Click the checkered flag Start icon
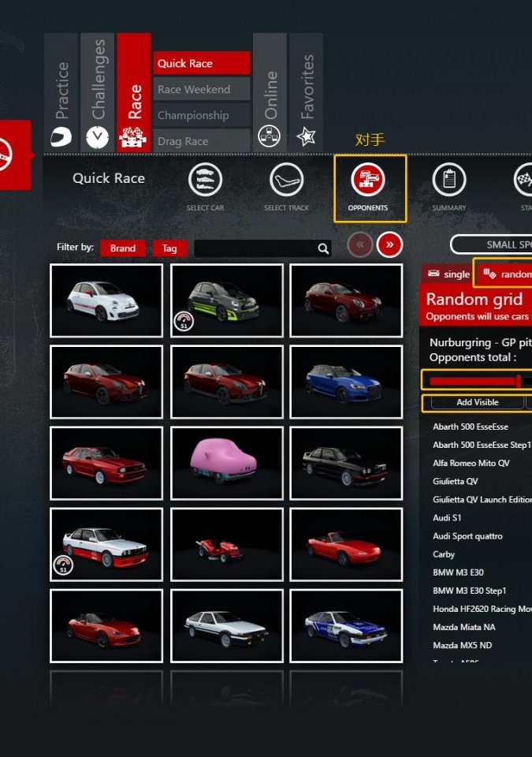The height and width of the screenshot is (757, 532). pyautogui.click(x=524, y=180)
